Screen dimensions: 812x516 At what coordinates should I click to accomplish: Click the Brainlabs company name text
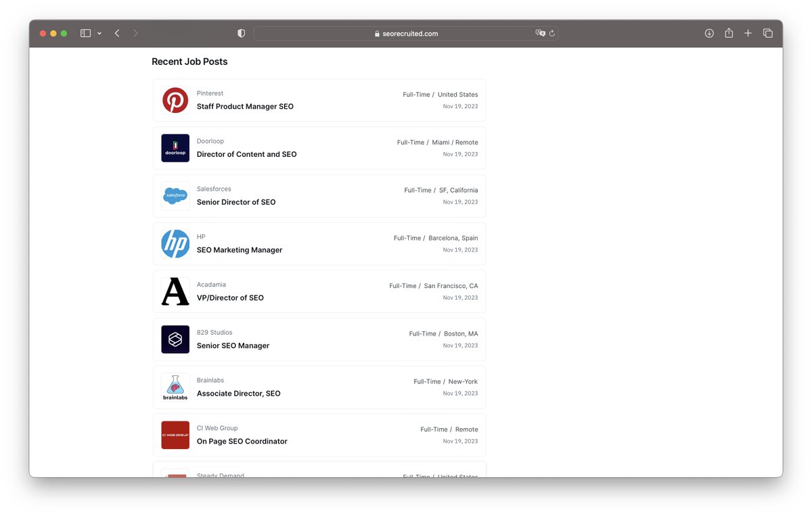pos(210,381)
